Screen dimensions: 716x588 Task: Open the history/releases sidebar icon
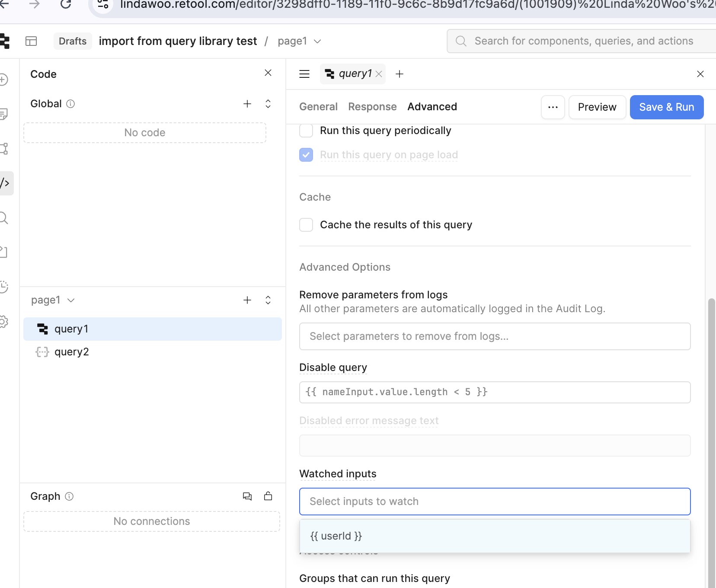tap(3, 287)
